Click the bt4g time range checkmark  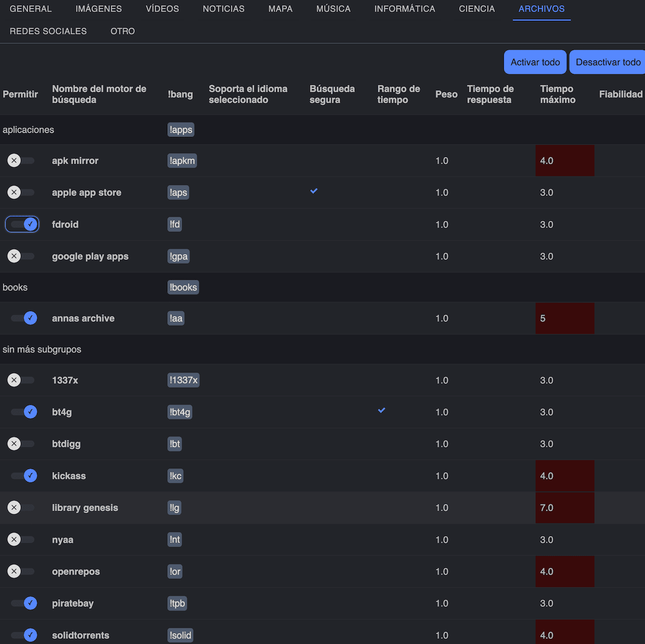pos(381,411)
